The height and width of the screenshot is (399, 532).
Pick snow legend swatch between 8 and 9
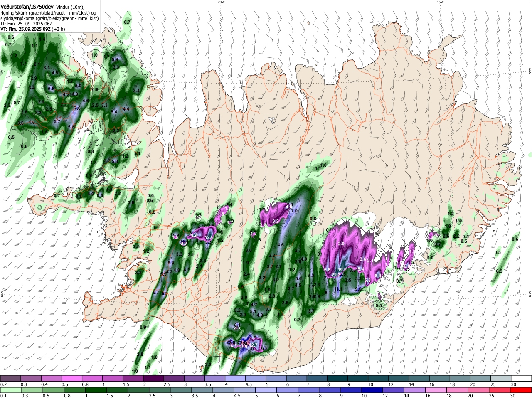(x=337, y=379)
